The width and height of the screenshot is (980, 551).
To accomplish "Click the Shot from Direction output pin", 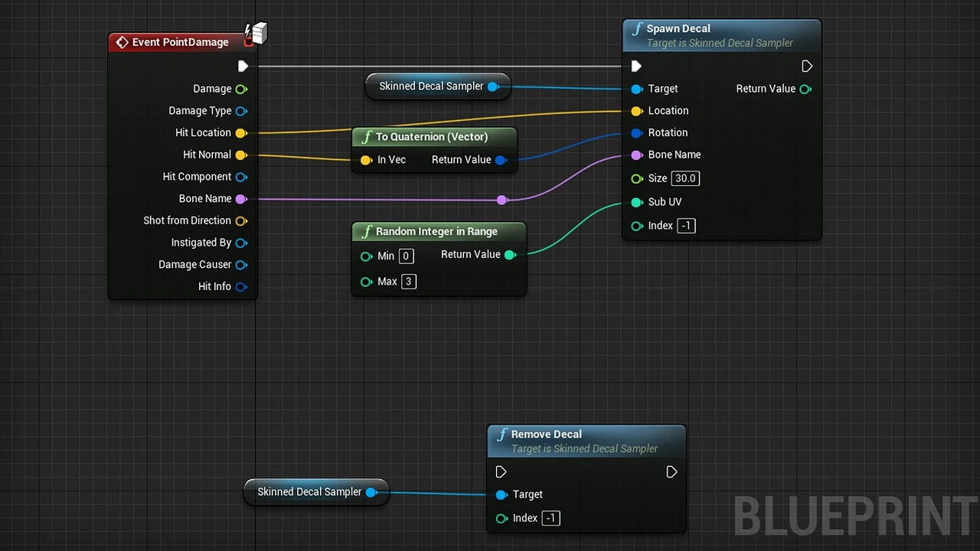I will [x=241, y=221].
